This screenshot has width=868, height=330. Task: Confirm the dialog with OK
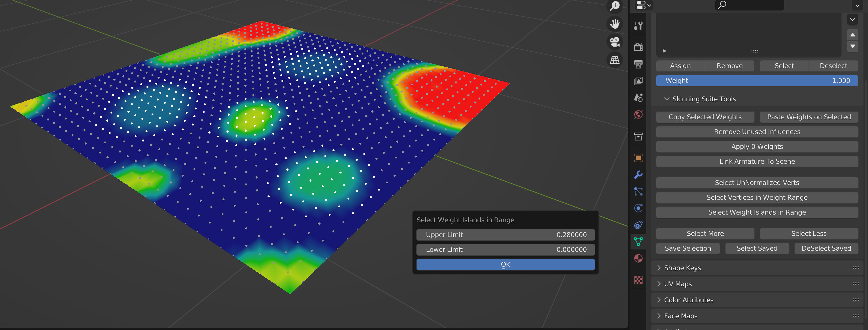pos(505,265)
